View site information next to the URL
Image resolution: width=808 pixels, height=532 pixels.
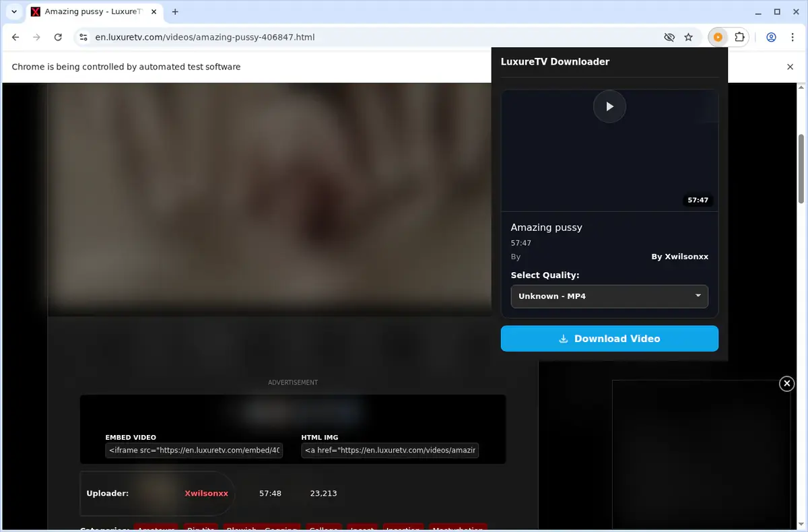click(82, 37)
